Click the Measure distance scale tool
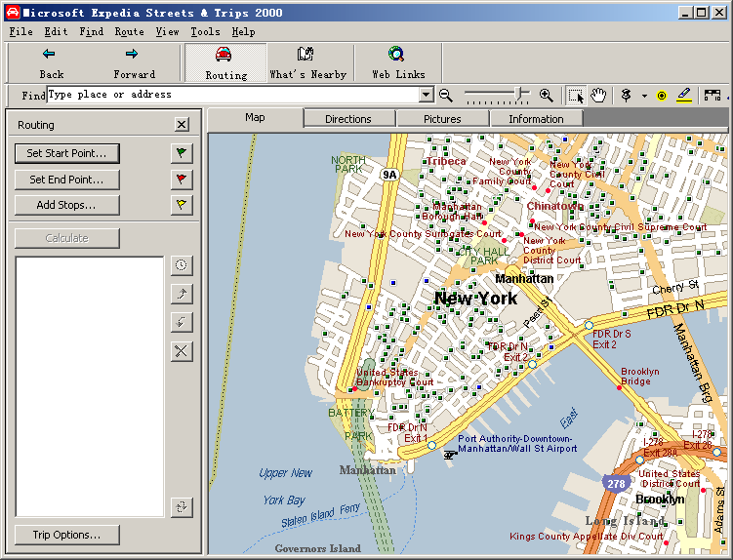 coord(712,96)
